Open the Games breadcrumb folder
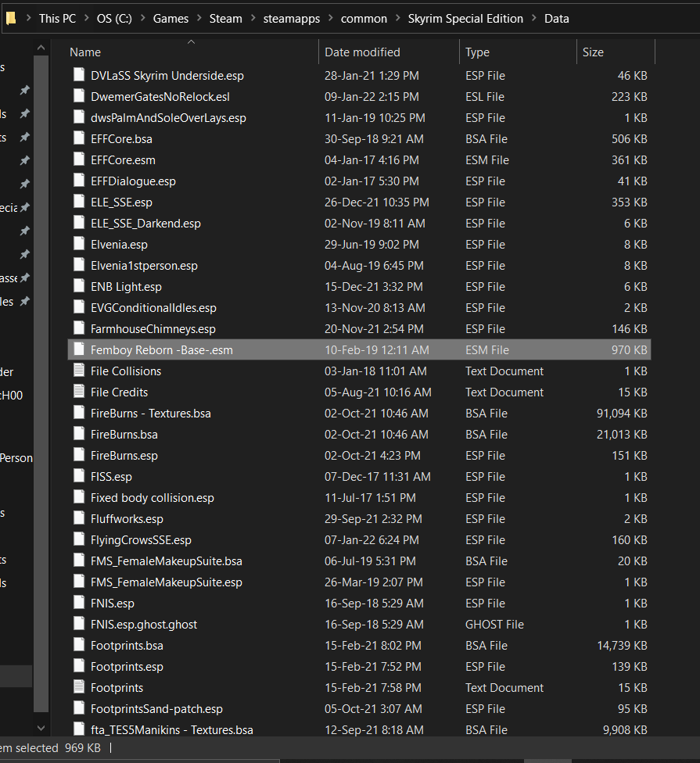 [171, 19]
